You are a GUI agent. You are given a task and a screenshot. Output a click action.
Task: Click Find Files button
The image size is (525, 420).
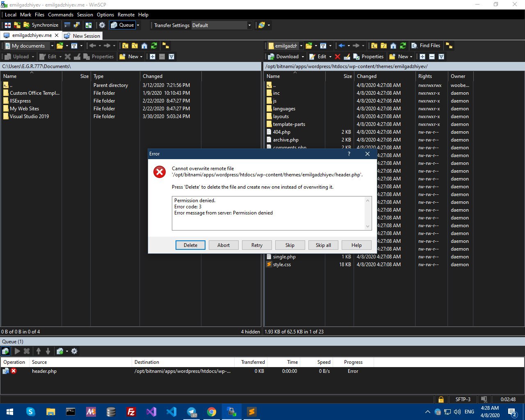click(426, 46)
